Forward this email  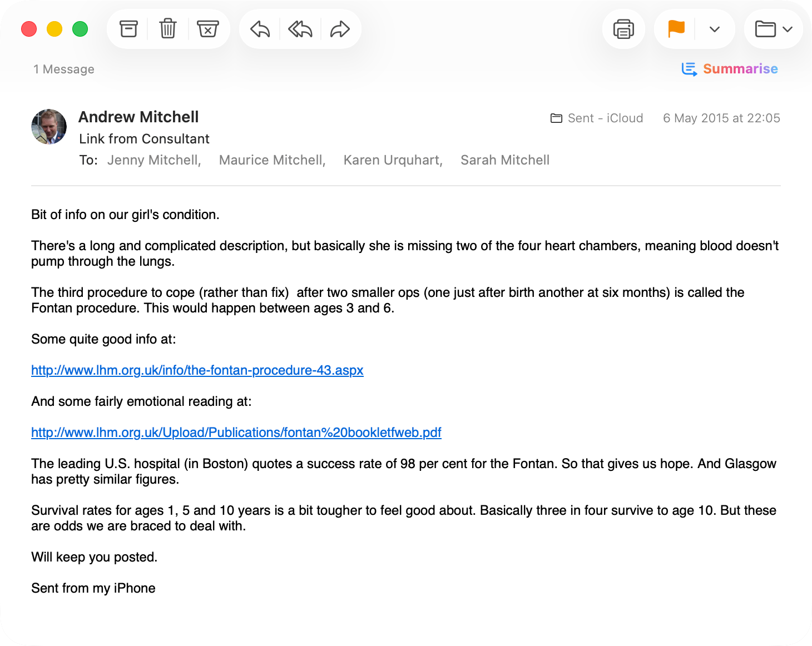[340, 29]
